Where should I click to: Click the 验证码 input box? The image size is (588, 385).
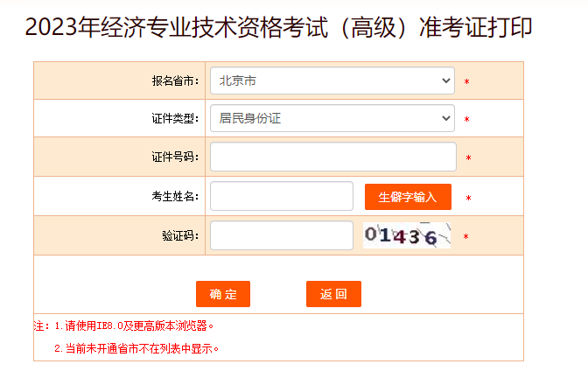pos(282,235)
